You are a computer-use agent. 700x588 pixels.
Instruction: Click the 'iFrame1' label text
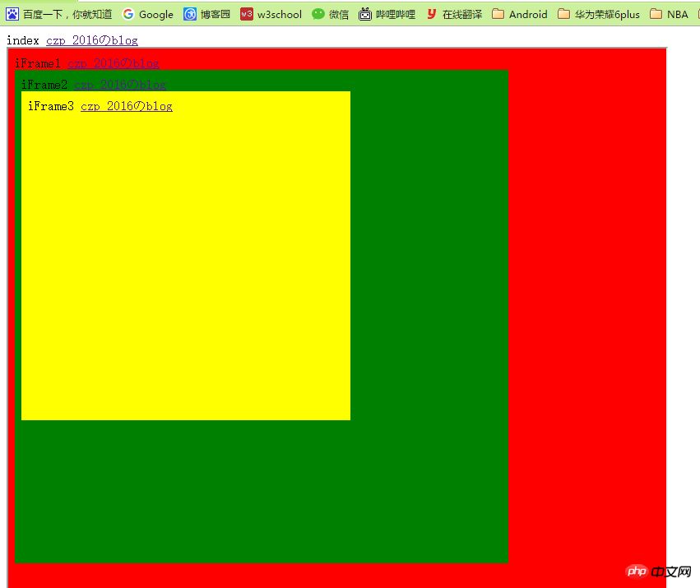38,64
